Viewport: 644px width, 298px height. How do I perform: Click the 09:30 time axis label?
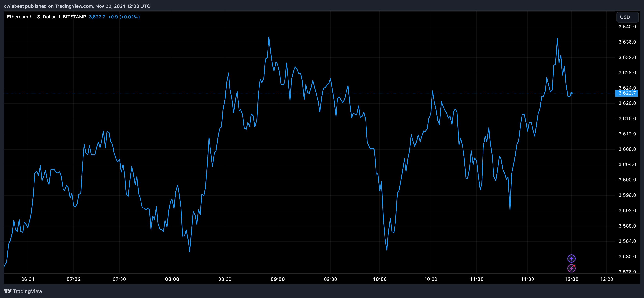(330, 279)
